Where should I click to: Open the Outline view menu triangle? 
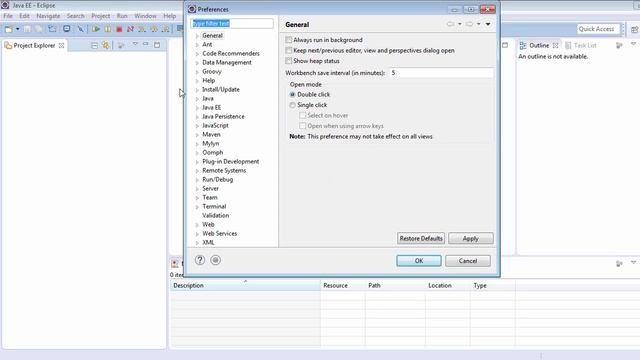(633, 44)
